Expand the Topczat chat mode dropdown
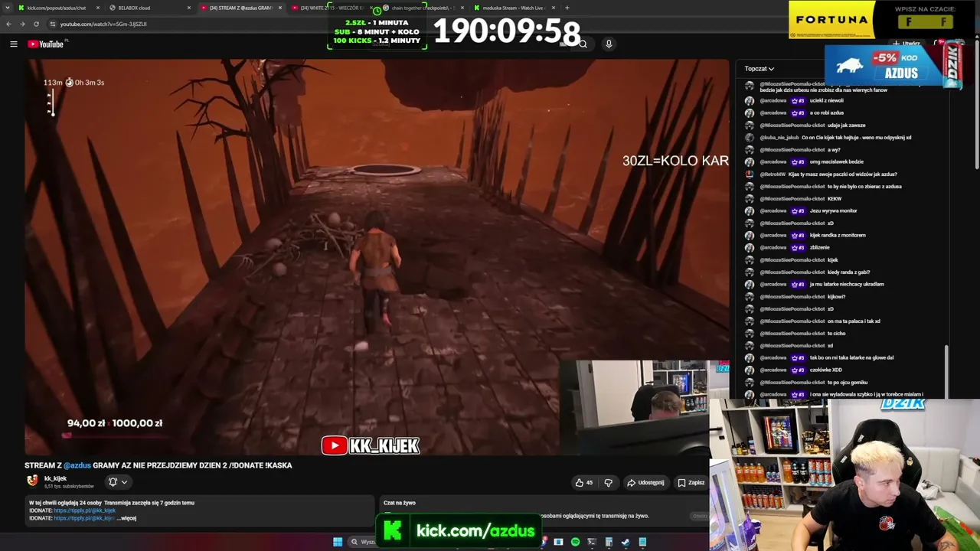980x551 pixels. tap(759, 69)
